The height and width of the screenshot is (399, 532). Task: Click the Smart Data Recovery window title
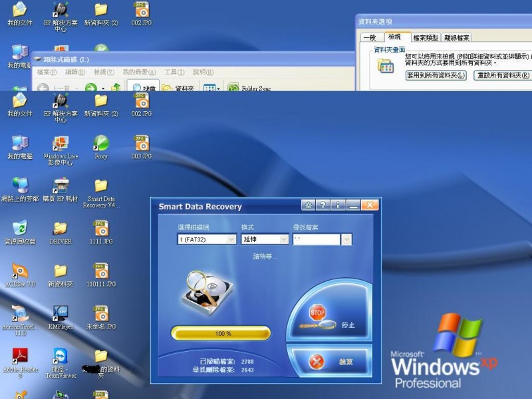[x=200, y=207]
